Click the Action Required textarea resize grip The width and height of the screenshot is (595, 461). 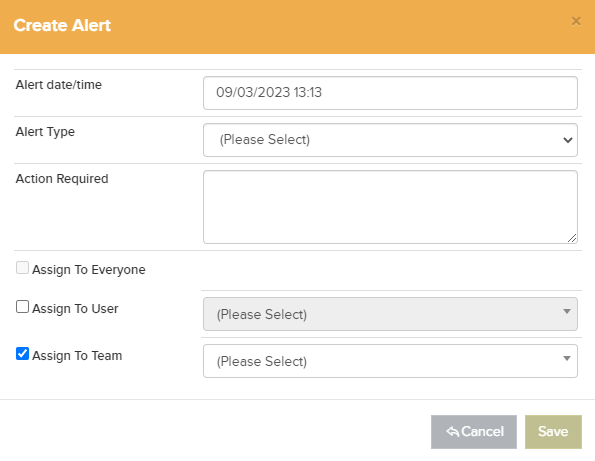[x=572, y=238]
